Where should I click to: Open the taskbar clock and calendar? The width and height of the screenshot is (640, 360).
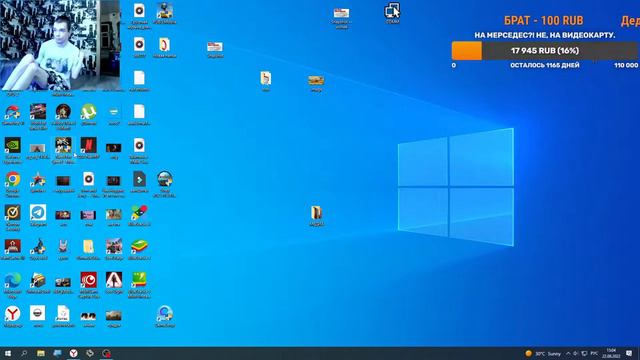pos(611,353)
